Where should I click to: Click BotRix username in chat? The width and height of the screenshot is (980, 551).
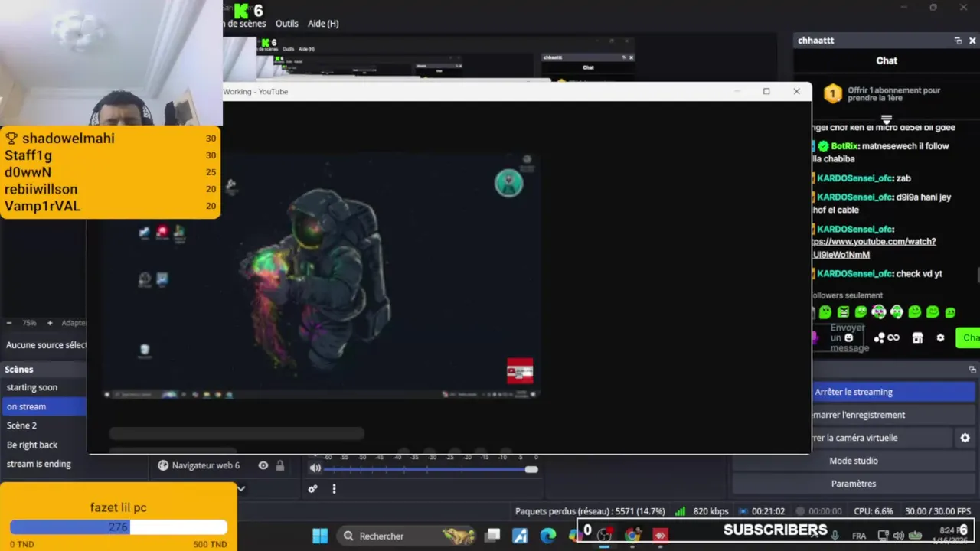[x=844, y=146]
